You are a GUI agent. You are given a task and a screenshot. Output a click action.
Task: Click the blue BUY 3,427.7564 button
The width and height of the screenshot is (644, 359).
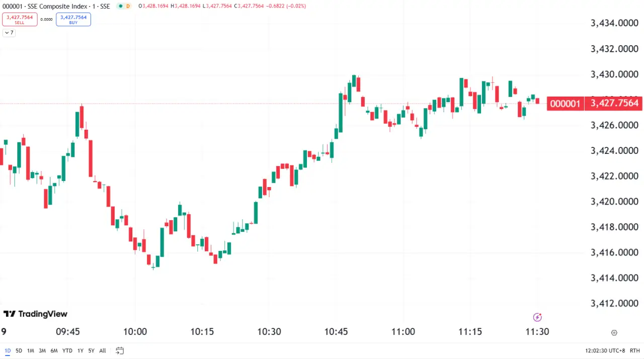[73, 20]
